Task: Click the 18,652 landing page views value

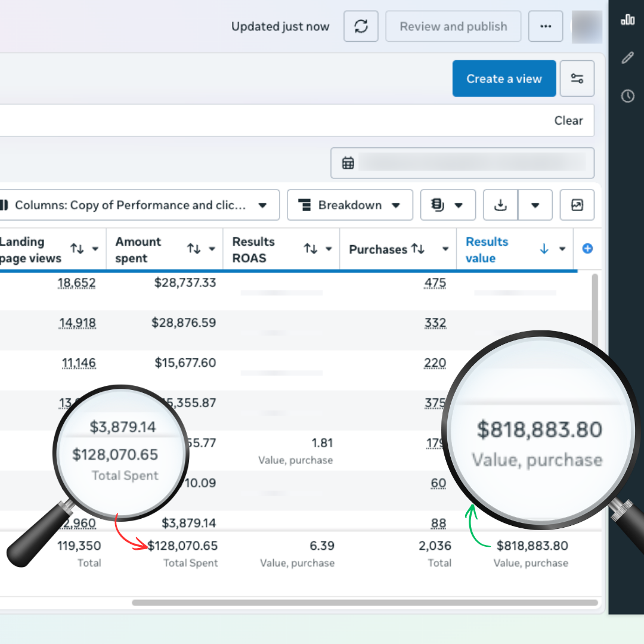Action: click(x=76, y=283)
